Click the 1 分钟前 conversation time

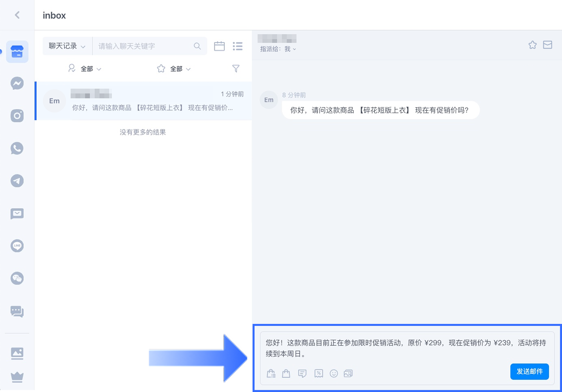pyautogui.click(x=232, y=94)
